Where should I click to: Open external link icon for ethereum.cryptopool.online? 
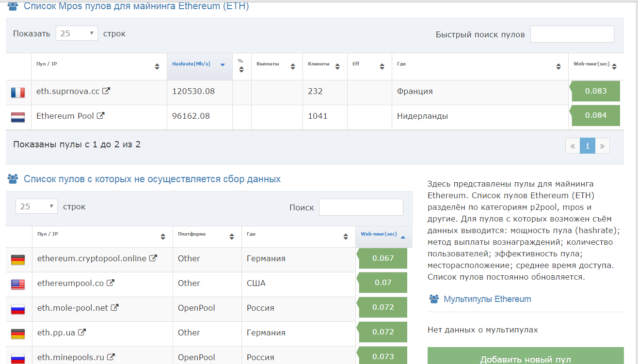pos(153,258)
